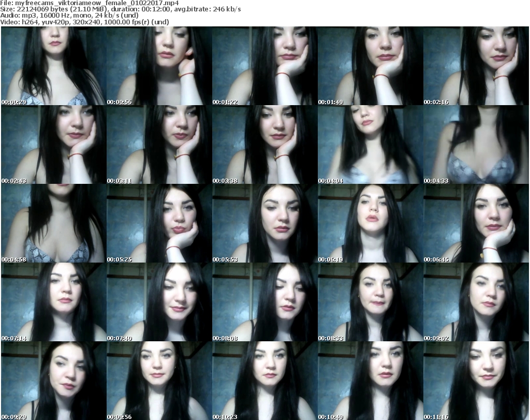Open the thumbnail stamped 00:09:56

point(159,381)
